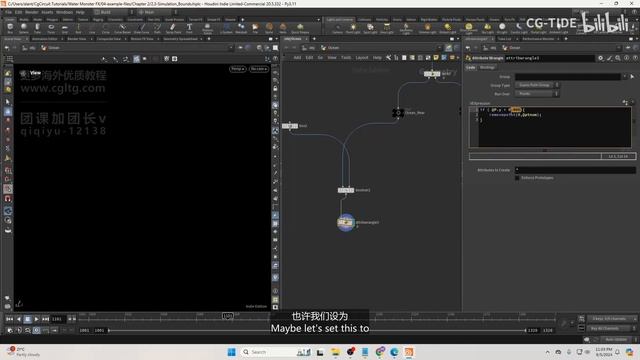Select the Spray Paint shelf tool
The image size is (640, 360).
pos(173,28)
